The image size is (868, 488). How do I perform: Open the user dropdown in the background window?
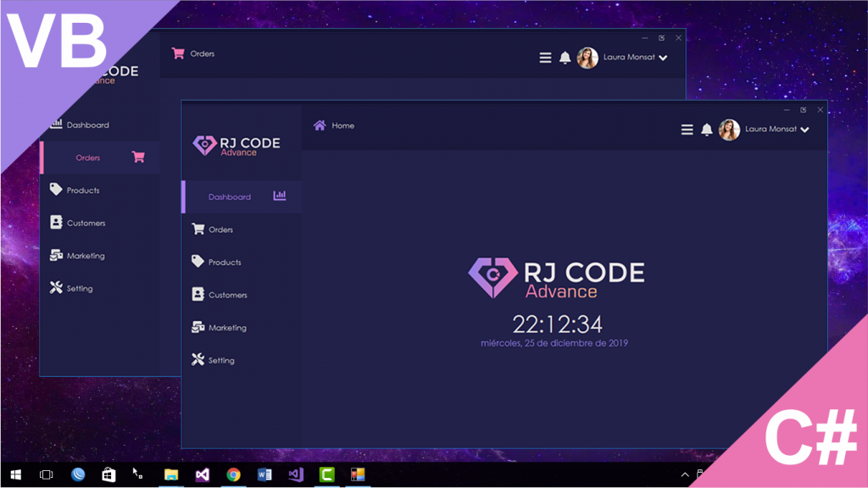[x=662, y=58]
